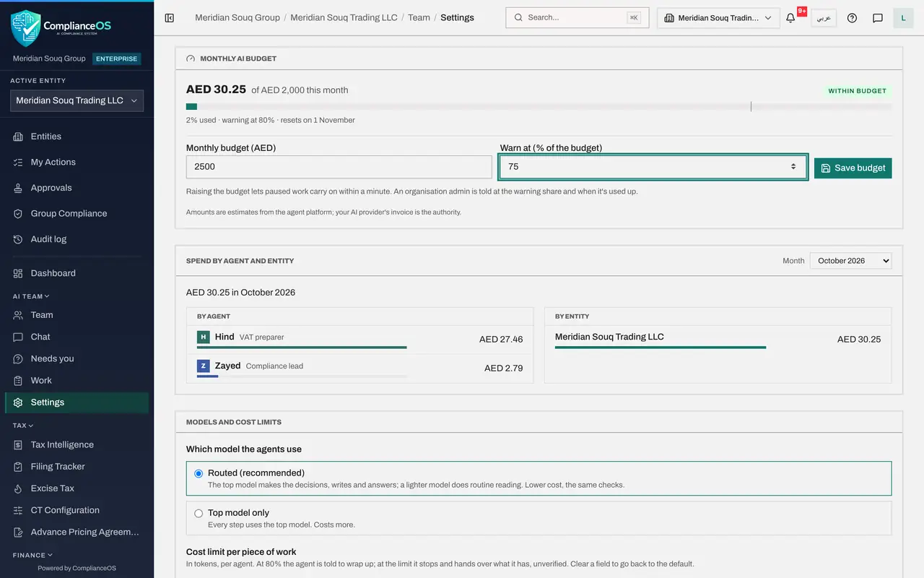Select Routed (recommended) radio option
This screenshot has height=578, width=924.
199,473
